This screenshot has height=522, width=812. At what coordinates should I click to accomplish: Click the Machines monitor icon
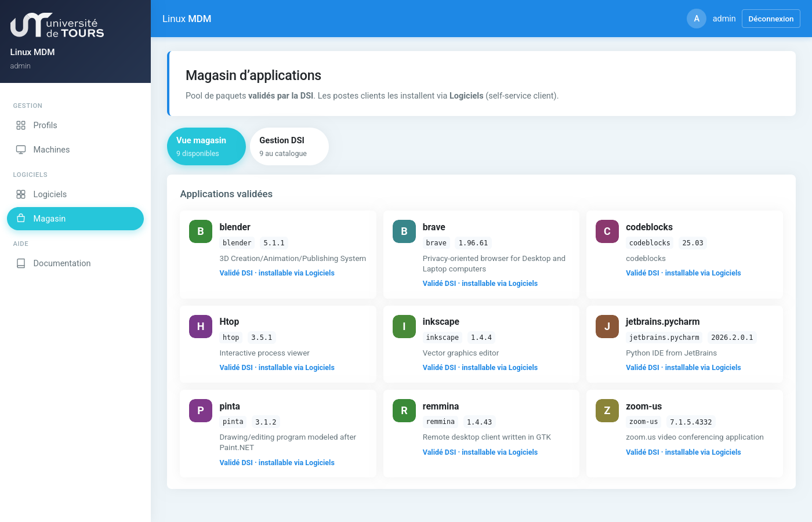[21, 150]
